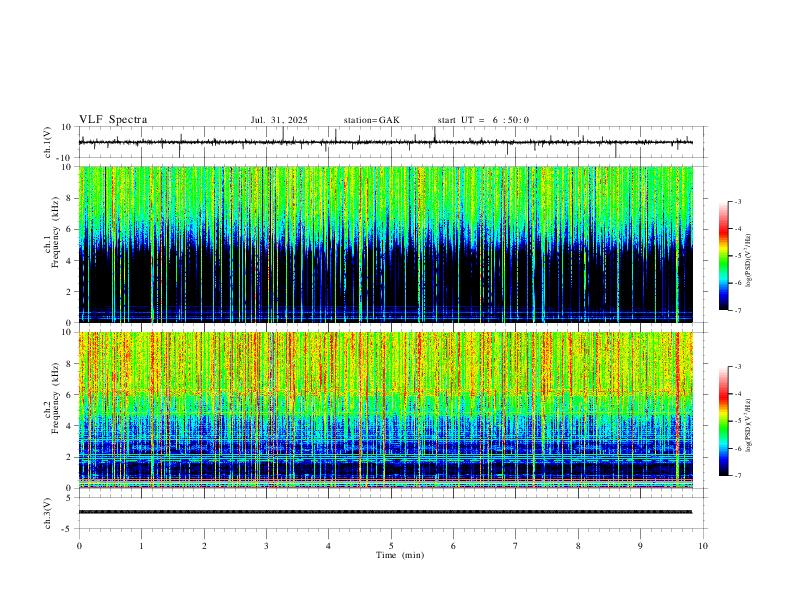Screen dimensions: 792x612
Task: Click the "-3" tick on ch.1 color bar
Action: click(738, 201)
